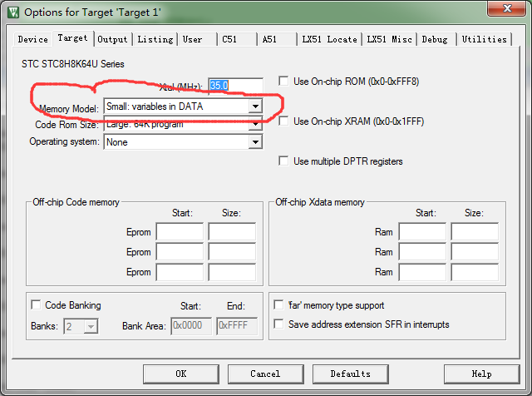This screenshot has width=532, height=396.
Task: Open the Banks count dropdown
Action: [x=91, y=326]
